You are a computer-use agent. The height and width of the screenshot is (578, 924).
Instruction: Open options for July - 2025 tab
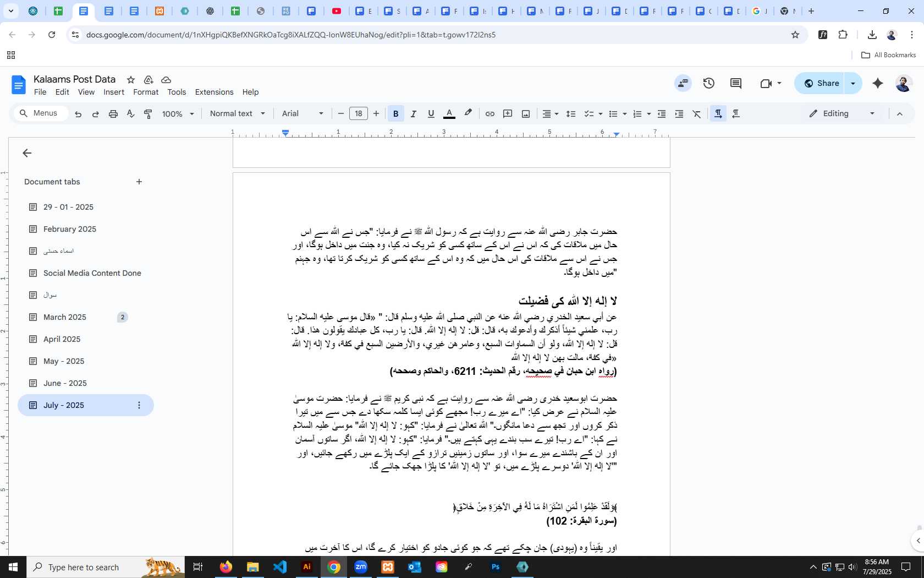139,405
